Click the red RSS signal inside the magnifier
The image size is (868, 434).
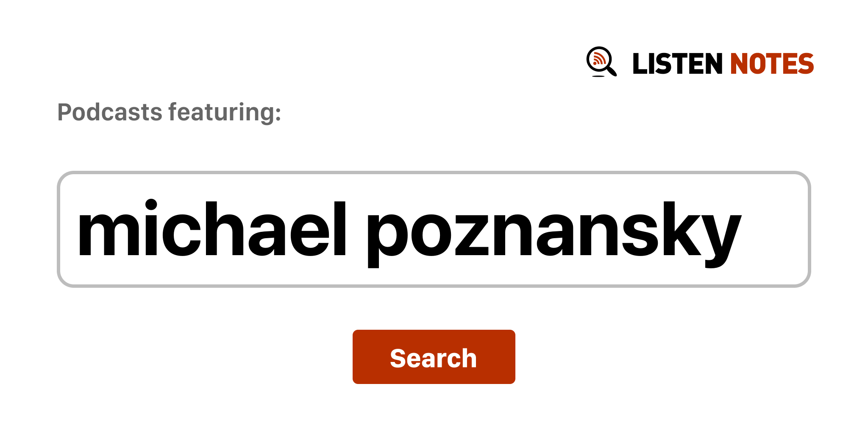pyautogui.click(x=598, y=58)
